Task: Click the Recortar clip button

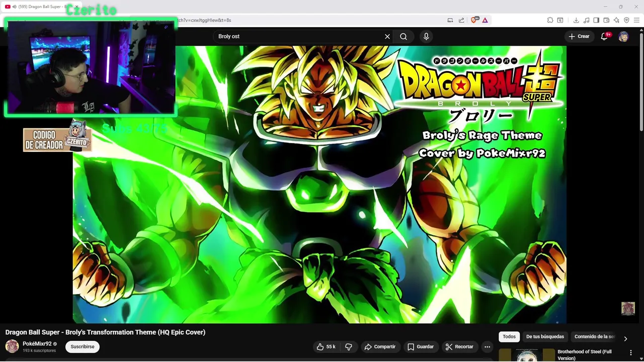Action: click(459, 346)
